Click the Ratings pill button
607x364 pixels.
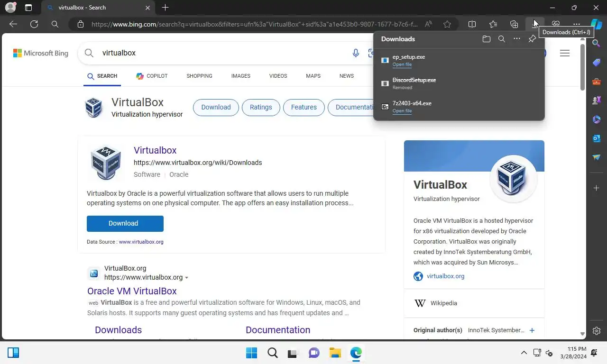coord(261,107)
